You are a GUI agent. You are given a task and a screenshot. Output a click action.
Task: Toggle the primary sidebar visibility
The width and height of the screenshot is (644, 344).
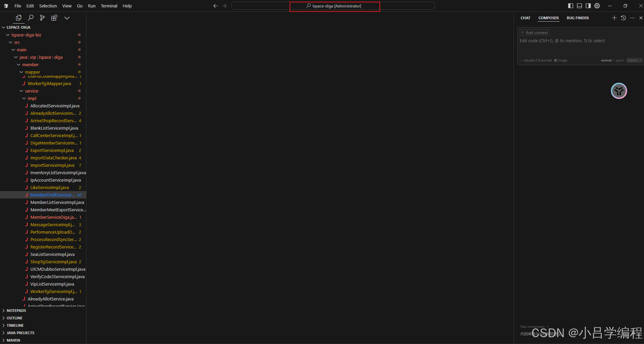(x=571, y=6)
